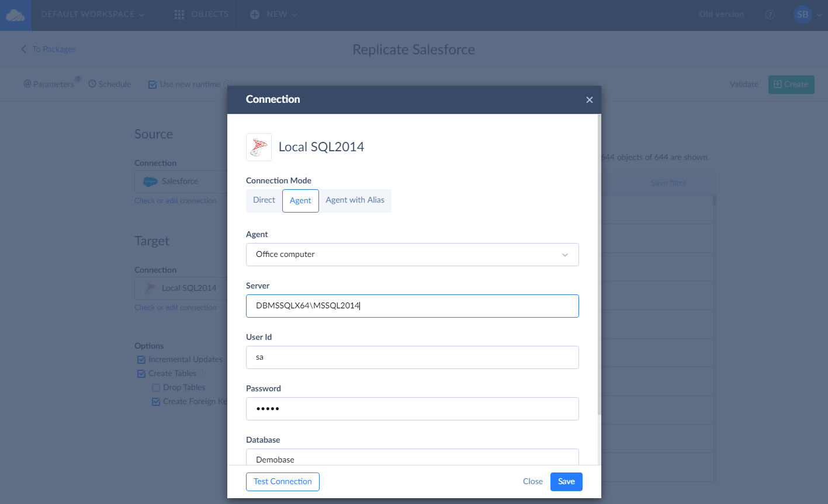
Task: Open the Default Workspace dropdown
Action: click(x=92, y=14)
